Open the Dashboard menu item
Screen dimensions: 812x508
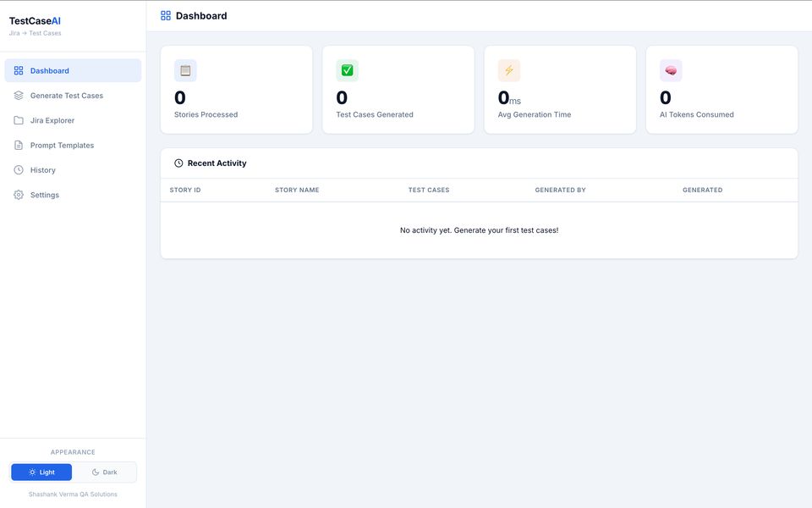coord(73,70)
